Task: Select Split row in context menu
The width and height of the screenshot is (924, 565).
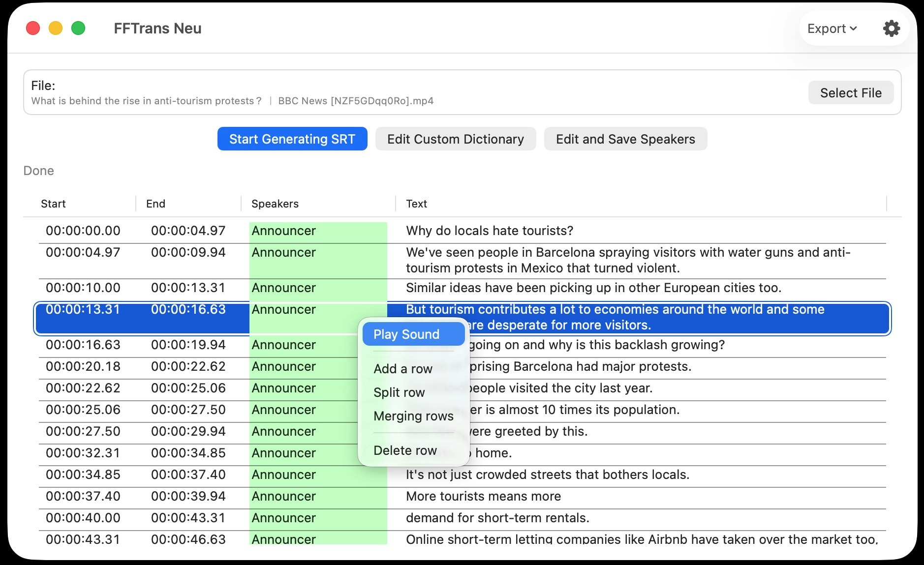Action: (x=399, y=392)
